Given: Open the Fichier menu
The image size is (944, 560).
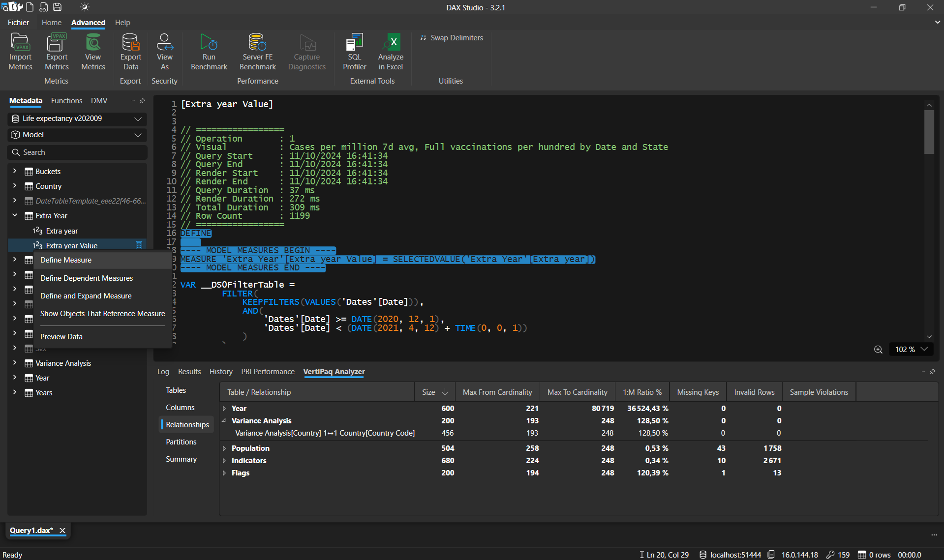Looking at the screenshot, I should click(x=18, y=23).
